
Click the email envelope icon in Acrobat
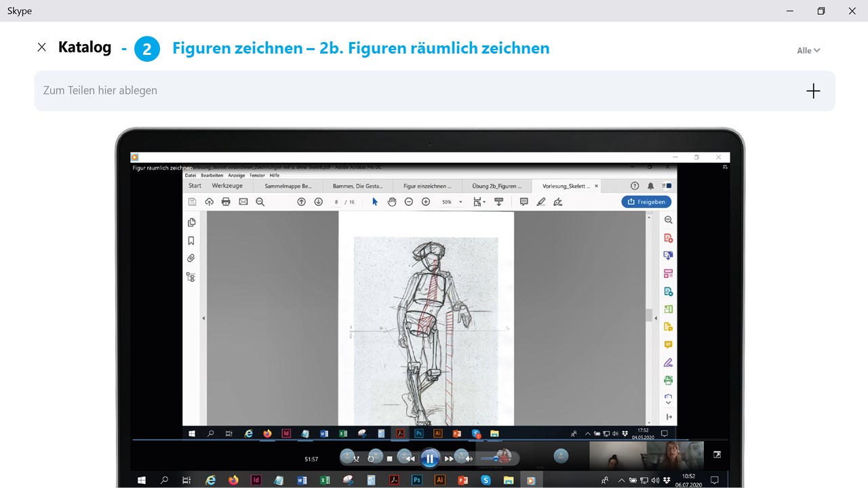[243, 202]
